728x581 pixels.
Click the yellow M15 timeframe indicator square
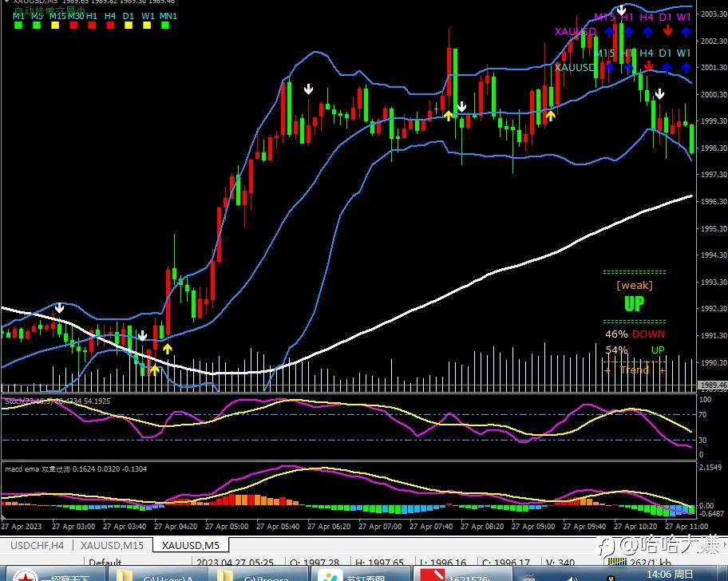coord(55,26)
